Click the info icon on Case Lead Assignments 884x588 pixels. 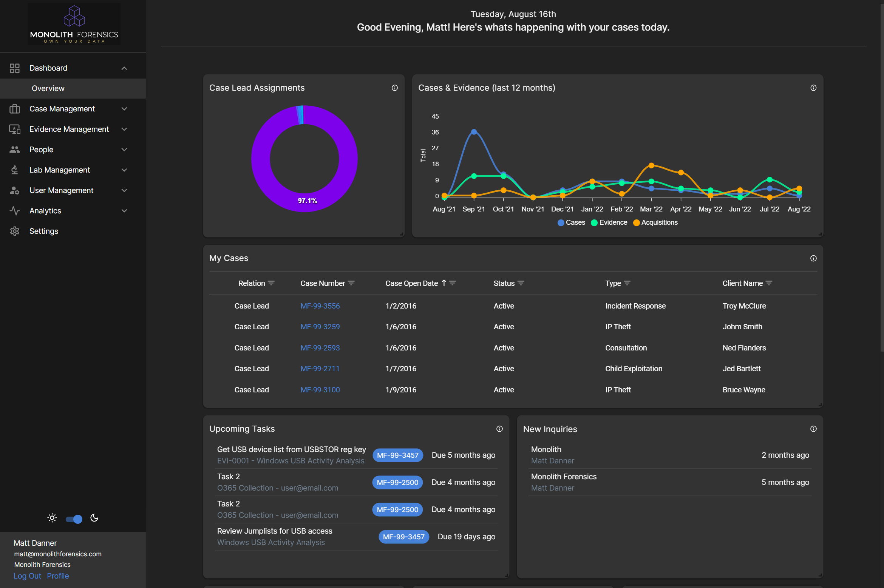(395, 88)
